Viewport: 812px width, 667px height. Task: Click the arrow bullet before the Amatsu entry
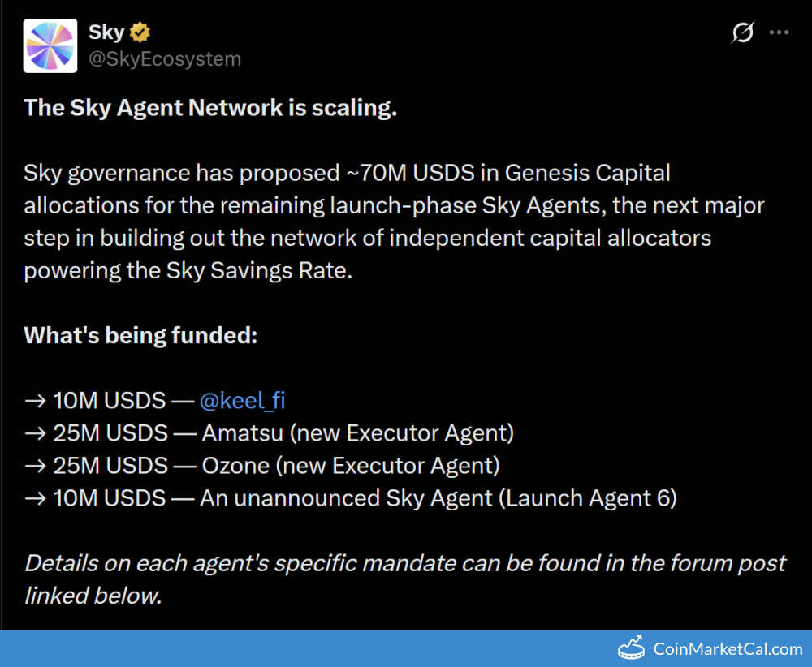coord(36,433)
